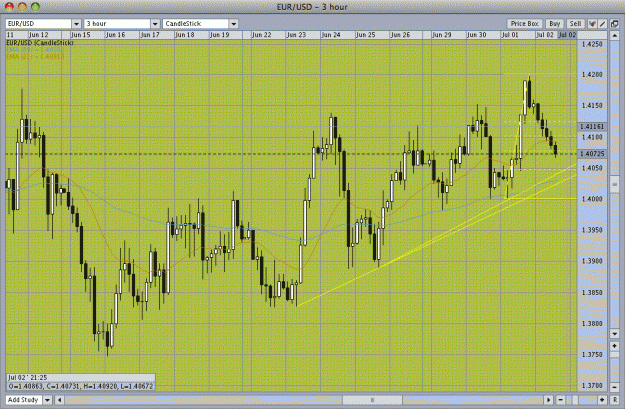The image size is (625, 409).
Task: Click the vertical plus zoom button
Action: pyautogui.click(x=614, y=346)
